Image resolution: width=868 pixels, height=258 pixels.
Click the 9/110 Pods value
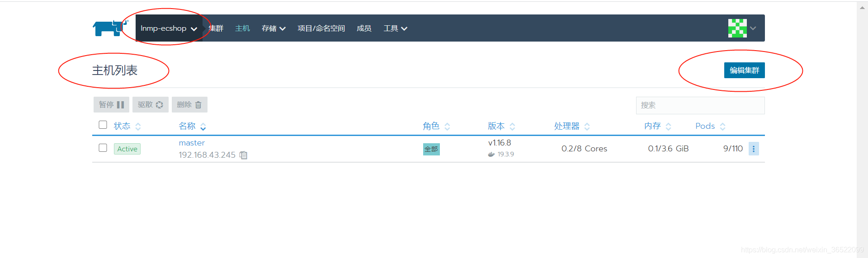point(733,149)
